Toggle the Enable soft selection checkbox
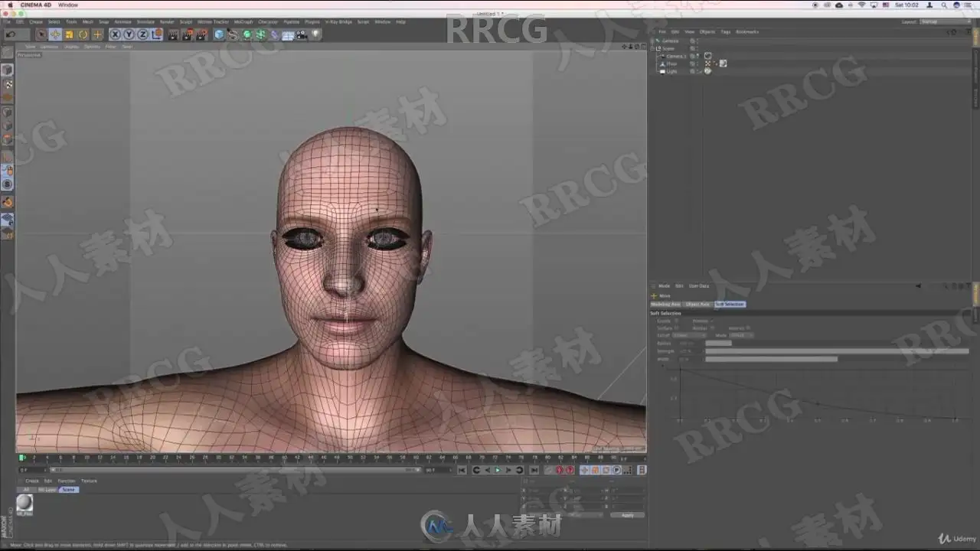The image size is (980, 551). tap(676, 321)
